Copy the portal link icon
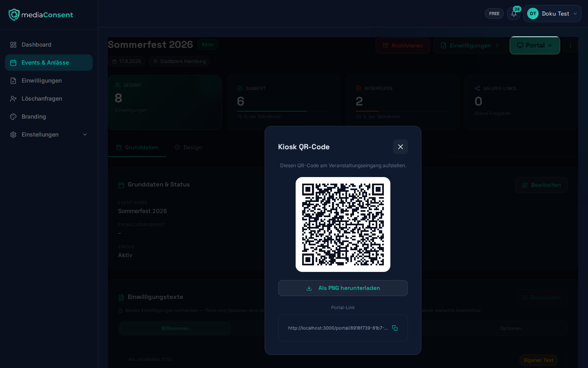The height and width of the screenshot is (368, 588). (x=395, y=328)
